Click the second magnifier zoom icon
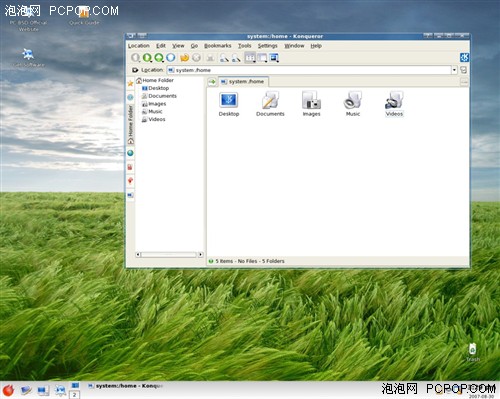 236,58
